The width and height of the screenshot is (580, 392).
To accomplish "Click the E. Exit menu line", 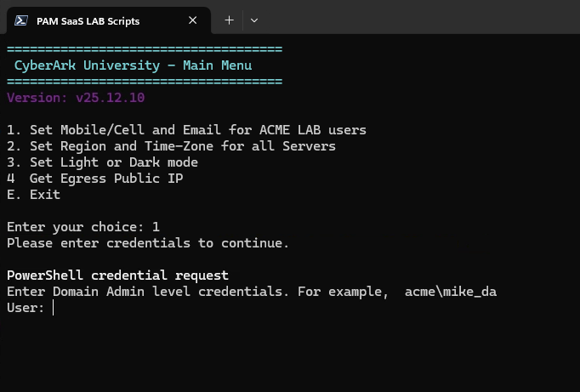I will pyautogui.click(x=33, y=195).
